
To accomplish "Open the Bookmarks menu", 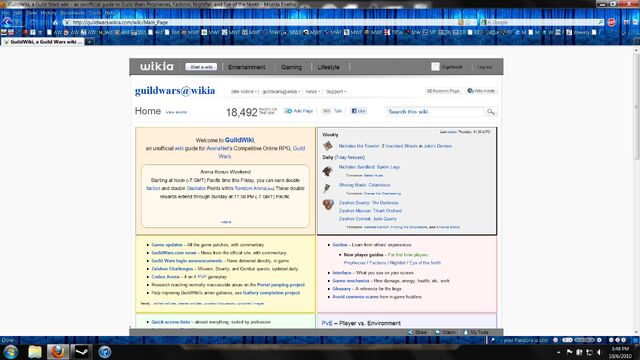I will [x=73, y=13].
